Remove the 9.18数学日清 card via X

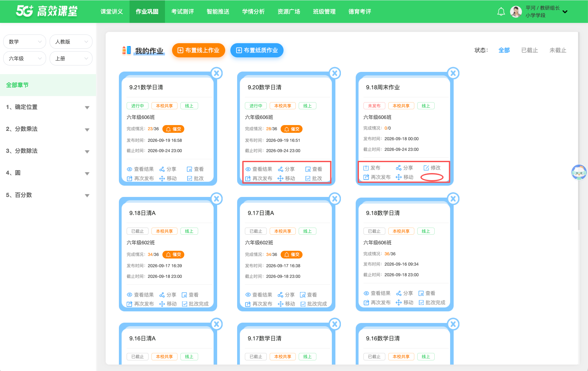tap(453, 199)
